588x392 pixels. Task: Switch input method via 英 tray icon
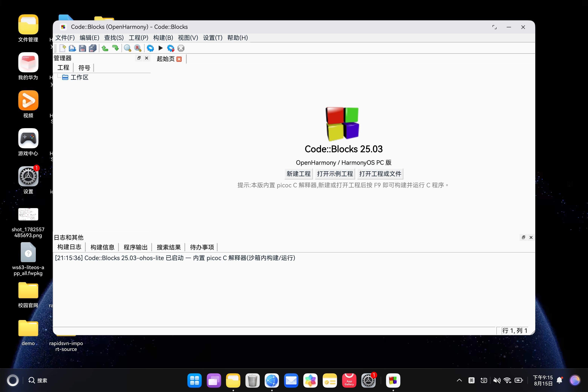click(472, 381)
